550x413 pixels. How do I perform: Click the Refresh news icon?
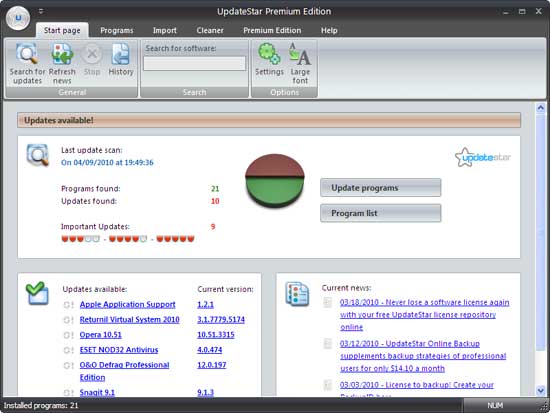(x=62, y=53)
